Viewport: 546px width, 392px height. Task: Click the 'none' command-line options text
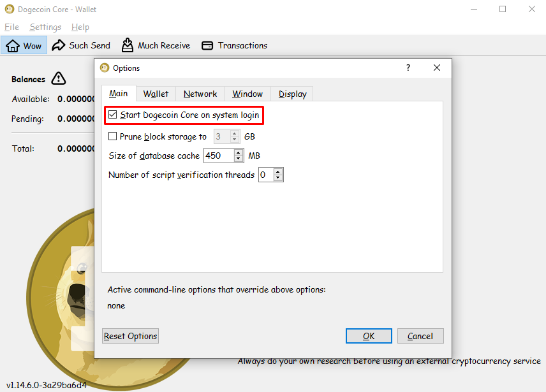click(x=116, y=306)
